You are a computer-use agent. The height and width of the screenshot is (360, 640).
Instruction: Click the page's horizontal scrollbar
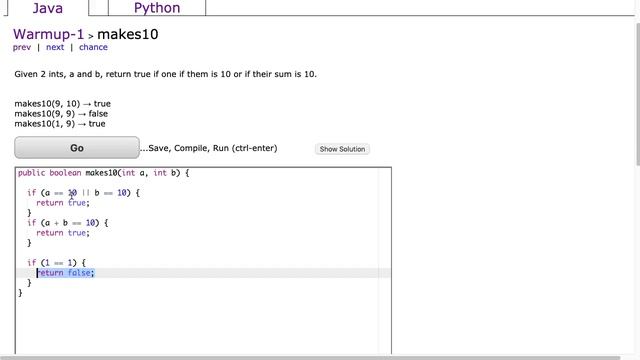pos(310,358)
